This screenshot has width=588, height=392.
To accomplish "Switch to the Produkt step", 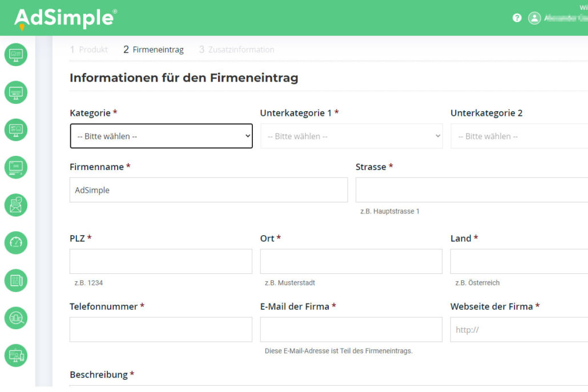I will [x=89, y=50].
